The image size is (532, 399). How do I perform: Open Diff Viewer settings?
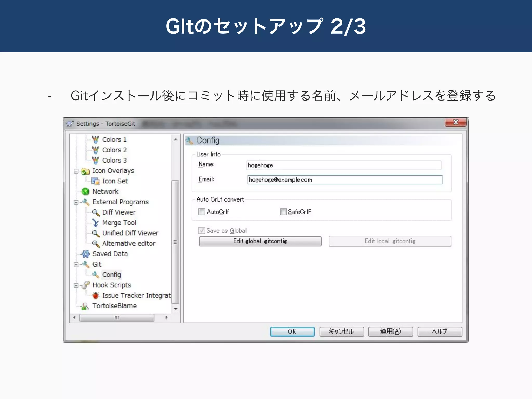[119, 212]
